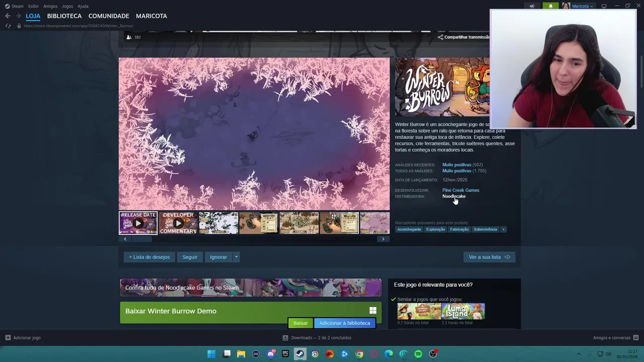Click the Seguir button
Image resolution: width=644 pixels, height=362 pixels.
(x=190, y=257)
